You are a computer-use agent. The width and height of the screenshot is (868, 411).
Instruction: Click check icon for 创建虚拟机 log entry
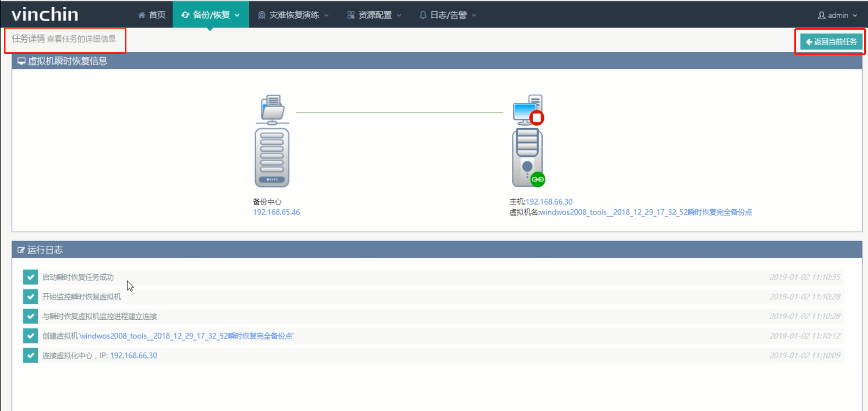(x=30, y=336)
